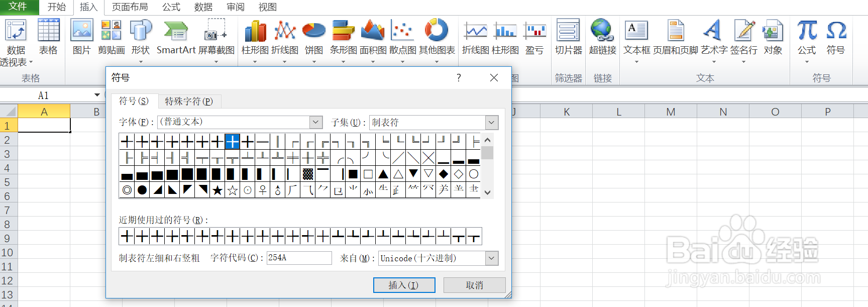Insert a 散点图 scatter chart
This screenshot has width=868, height=307.
[402, 41]
